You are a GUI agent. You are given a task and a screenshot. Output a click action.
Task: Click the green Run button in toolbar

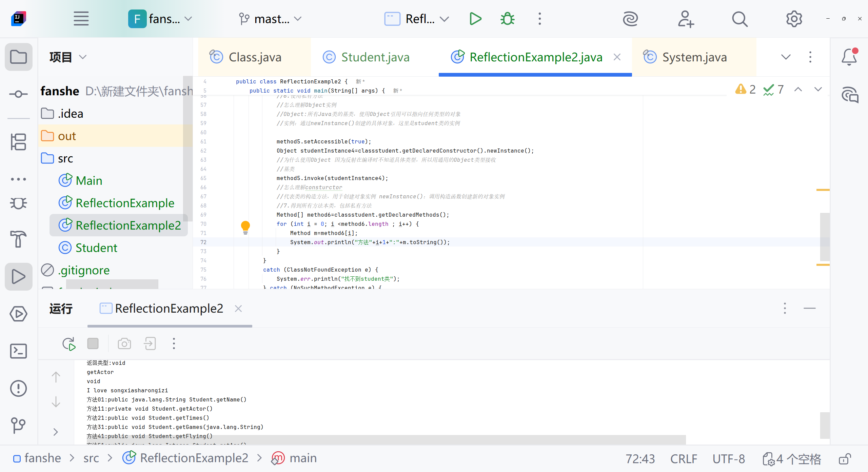pyautogui.click(x=475, y=19)
